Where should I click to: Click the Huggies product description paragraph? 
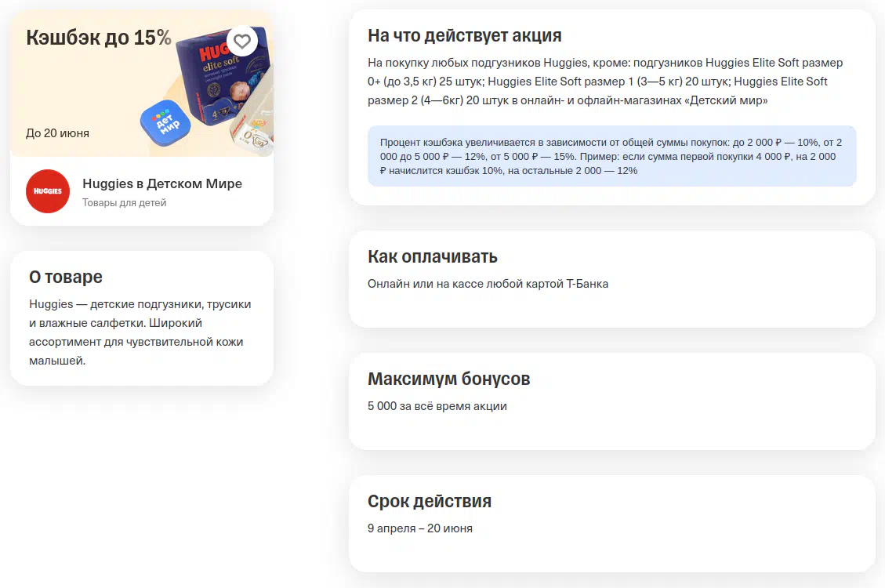[140, 332]
